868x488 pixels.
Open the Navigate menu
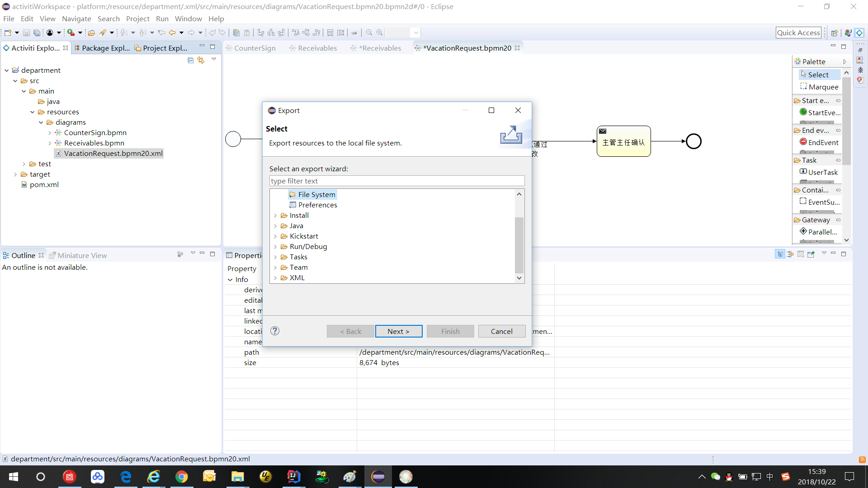(x=76, y=19)
